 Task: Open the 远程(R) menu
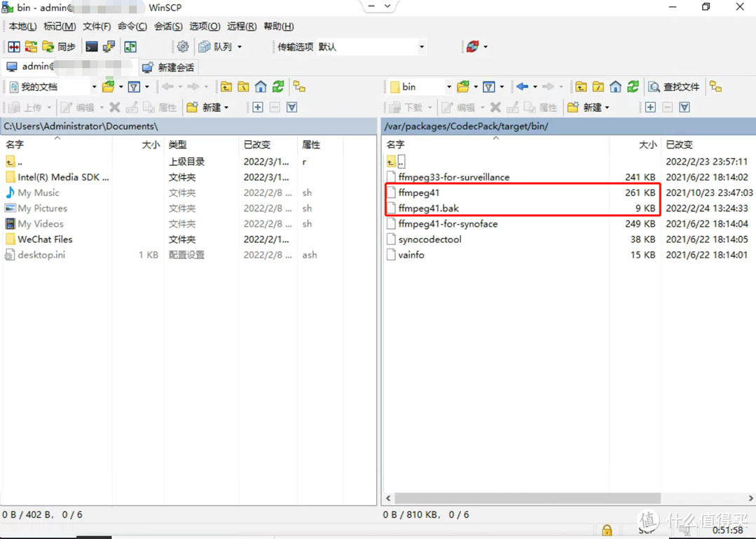point(242,27)
